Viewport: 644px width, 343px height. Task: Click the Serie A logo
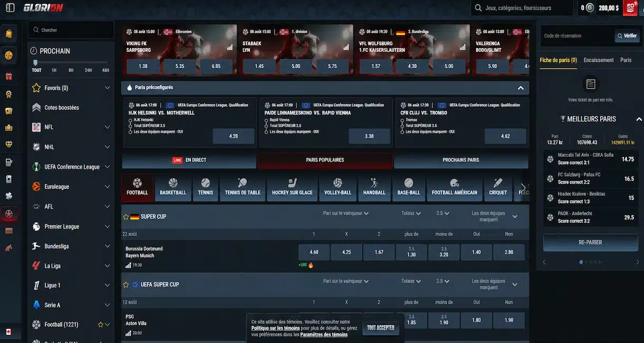(x=36, y=305)
